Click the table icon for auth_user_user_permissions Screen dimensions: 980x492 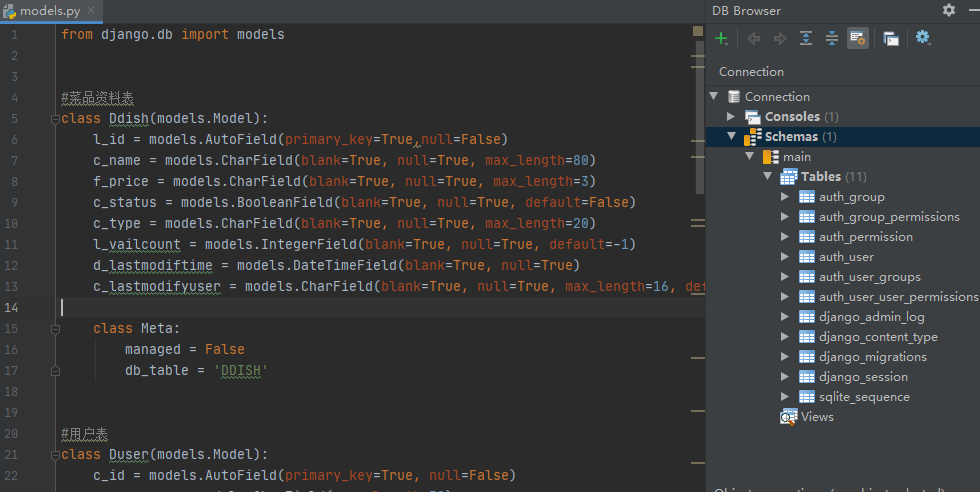point(807,297)
